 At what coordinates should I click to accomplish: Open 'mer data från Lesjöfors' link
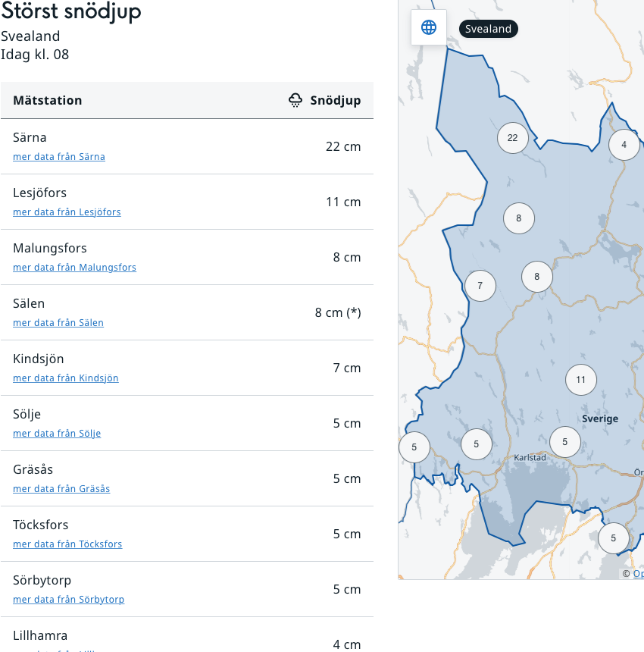[x=67, y=212]
